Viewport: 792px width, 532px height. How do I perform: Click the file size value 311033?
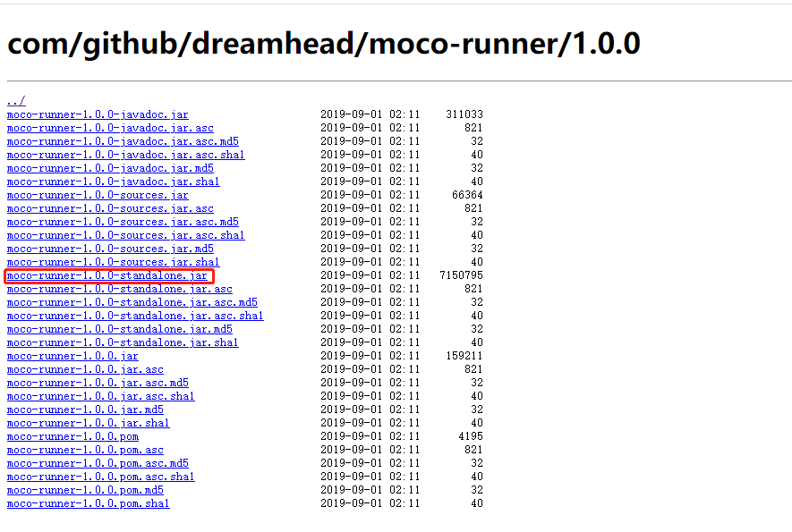point(464,114)
